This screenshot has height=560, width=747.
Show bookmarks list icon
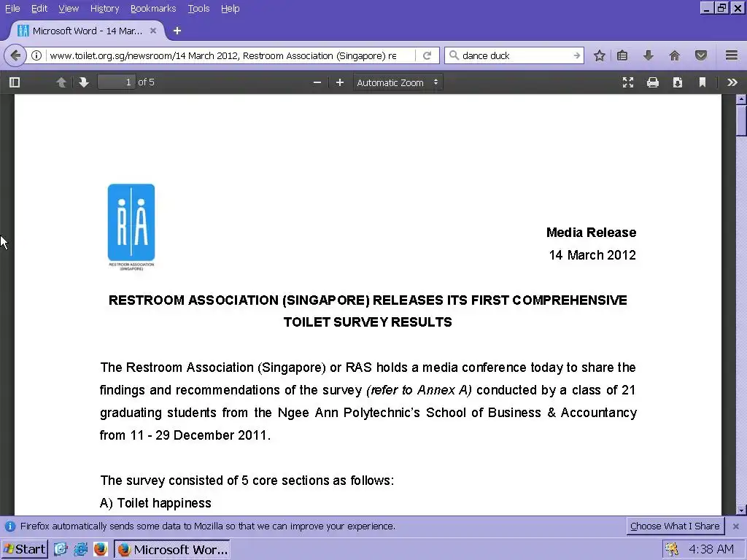point(622,55)
